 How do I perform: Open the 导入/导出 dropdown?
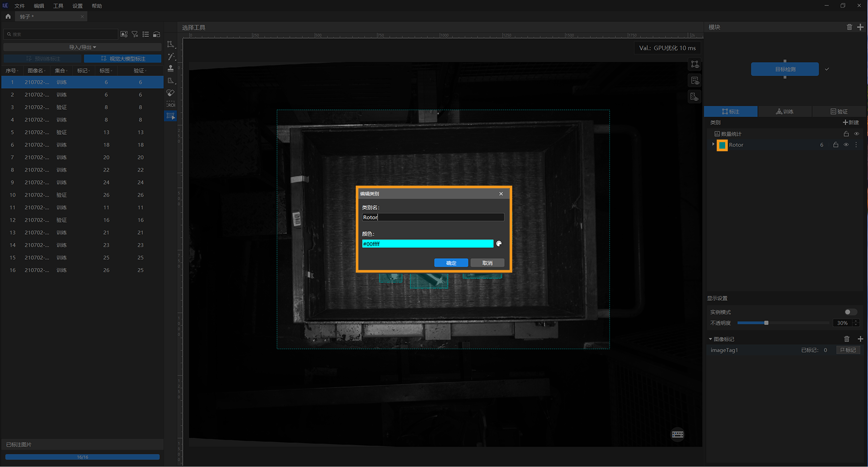click(x=82, y=47)
